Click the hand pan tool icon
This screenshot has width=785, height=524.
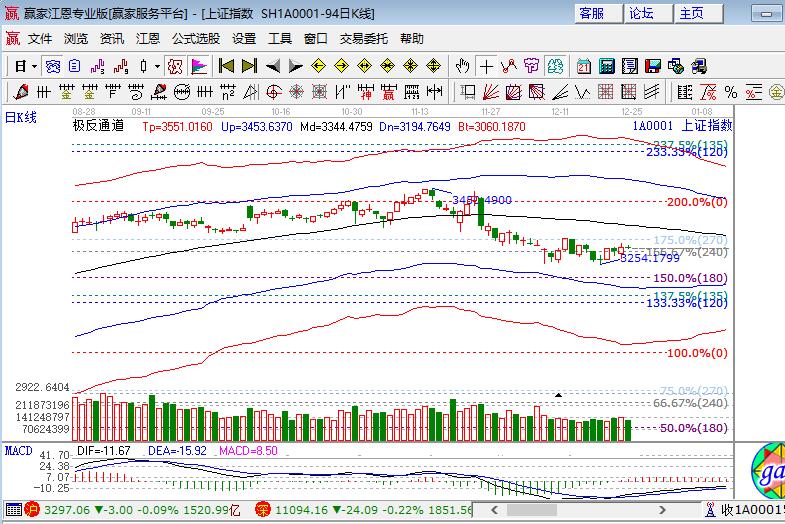click(462, 66)
